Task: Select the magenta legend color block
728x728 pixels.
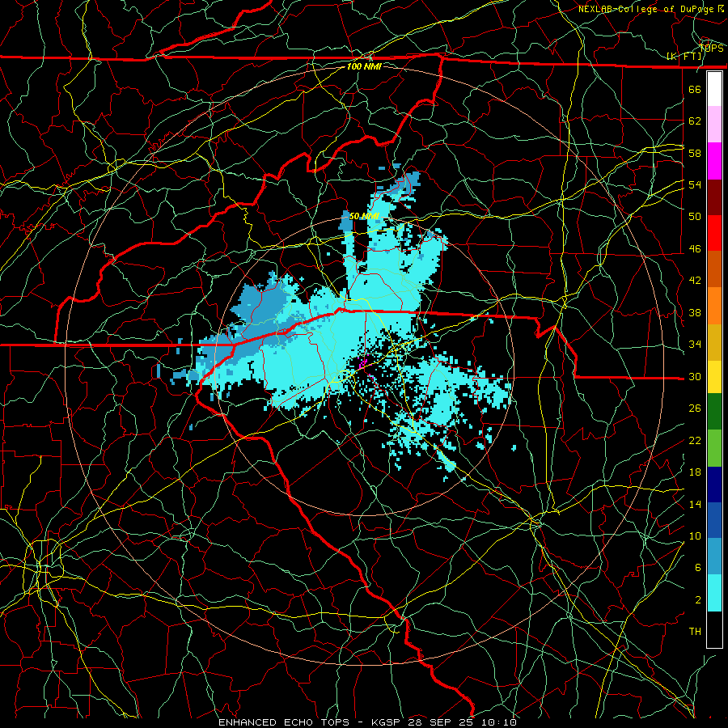Action: pos(714,161)
